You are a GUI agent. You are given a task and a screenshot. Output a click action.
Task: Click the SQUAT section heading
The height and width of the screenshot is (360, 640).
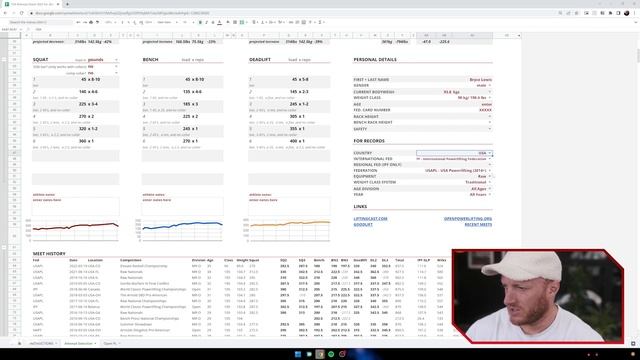[40, 60]
